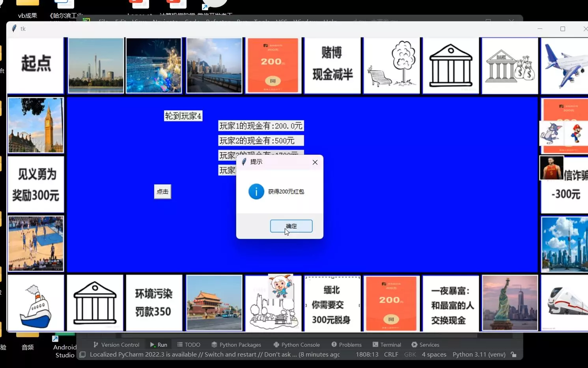The width and height of the screenshot is (588, 368).
Task: Click the 点击 button on the game board
Action: click(162, 192)
